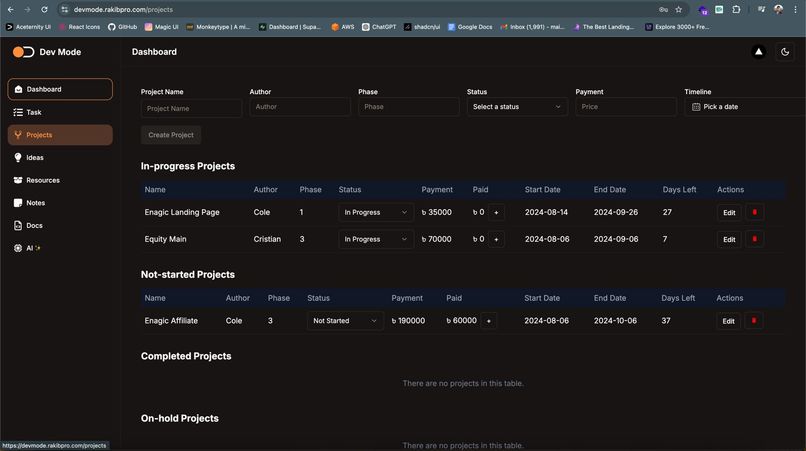Select Projects in the sidebar
Screen dimensions: 806x451
(x=60, y=135)
